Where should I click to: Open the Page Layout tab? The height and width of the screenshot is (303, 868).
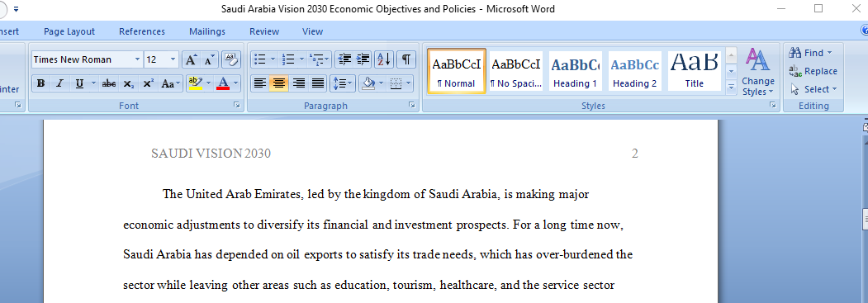click(69, 31)
